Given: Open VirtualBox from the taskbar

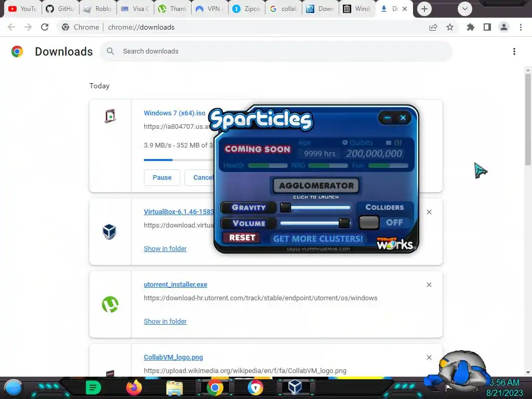Looking at the screenshot, I should (x=295, y=388).
